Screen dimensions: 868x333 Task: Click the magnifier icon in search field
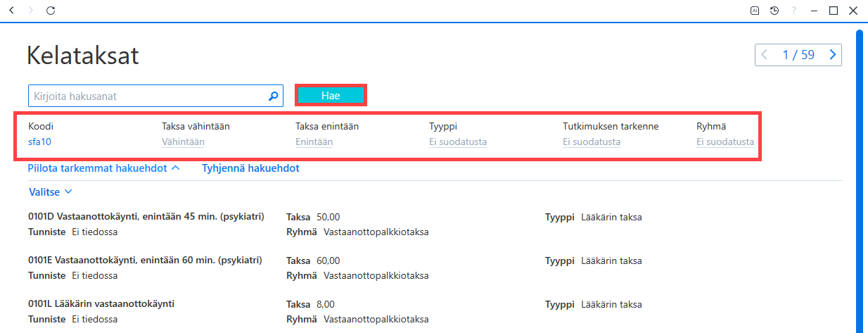click(274, 96)
